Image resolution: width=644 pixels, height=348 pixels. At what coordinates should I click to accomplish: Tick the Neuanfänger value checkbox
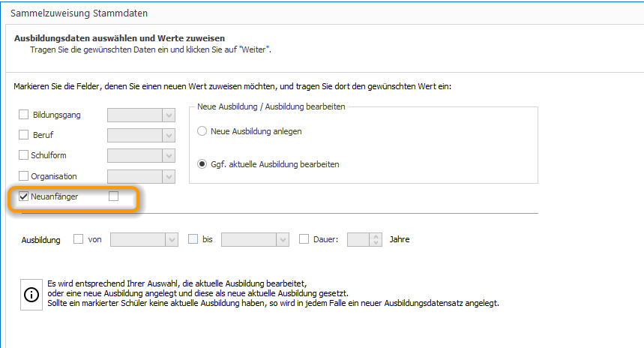pyautogui.click(x=114, y=196)
